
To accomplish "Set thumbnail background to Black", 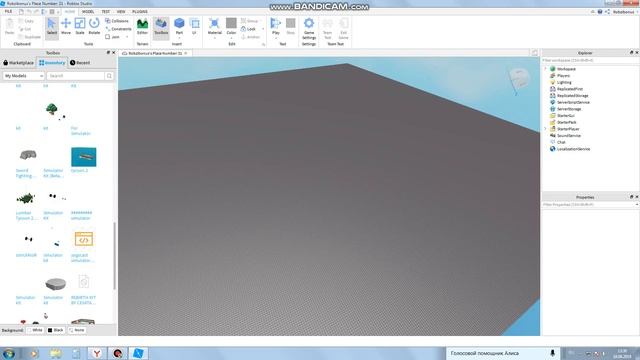I will pyautogui.click(x=56, y=330).
